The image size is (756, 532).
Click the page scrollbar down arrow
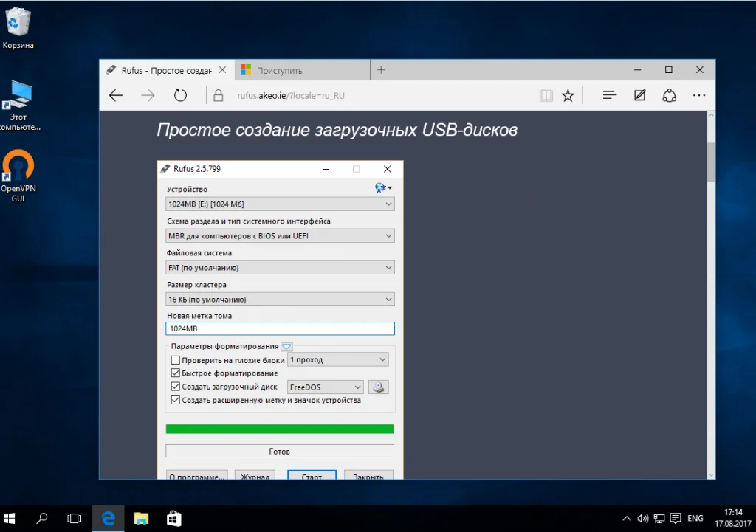(x=711, y=474)
